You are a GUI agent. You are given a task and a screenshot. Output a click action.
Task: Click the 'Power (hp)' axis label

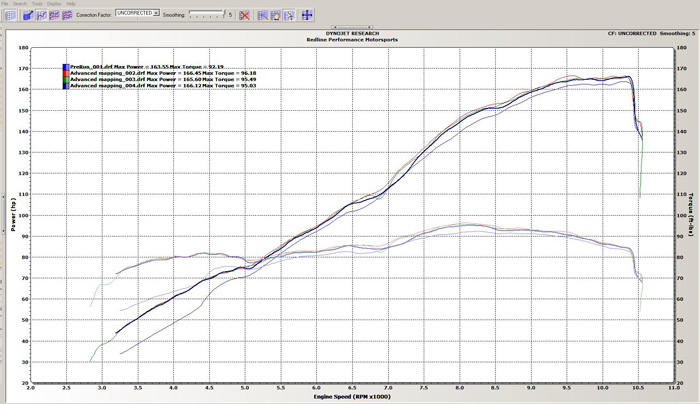pyautogui.click(x=13, y=215)
